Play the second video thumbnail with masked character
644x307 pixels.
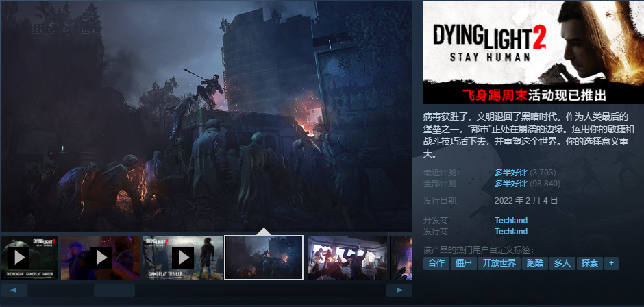[101, 258]
